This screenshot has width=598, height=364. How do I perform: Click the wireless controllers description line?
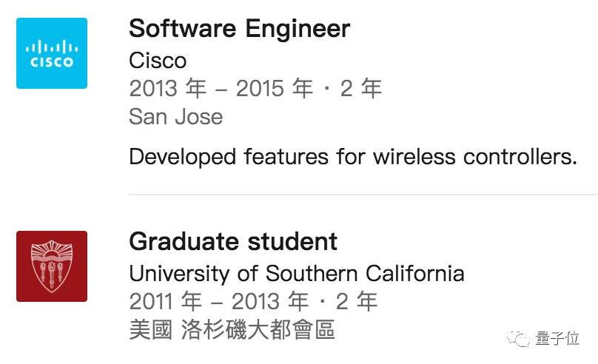[352, 157]
